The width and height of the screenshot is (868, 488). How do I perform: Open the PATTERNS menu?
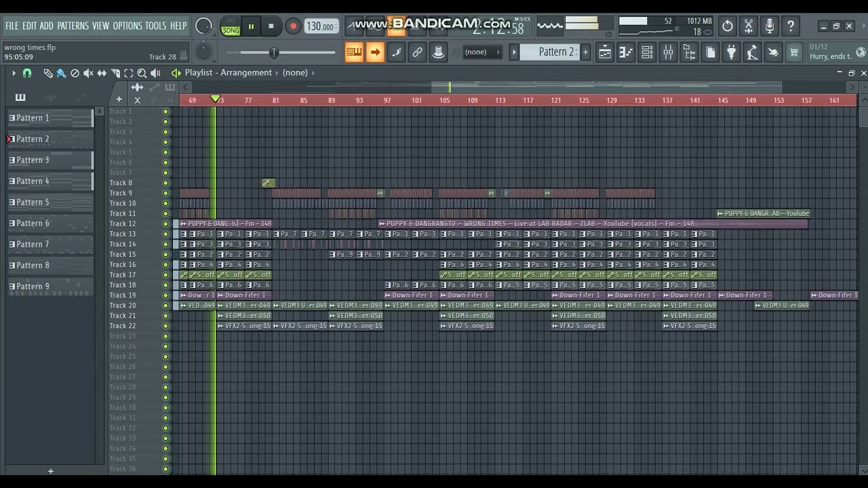[73, 26]
